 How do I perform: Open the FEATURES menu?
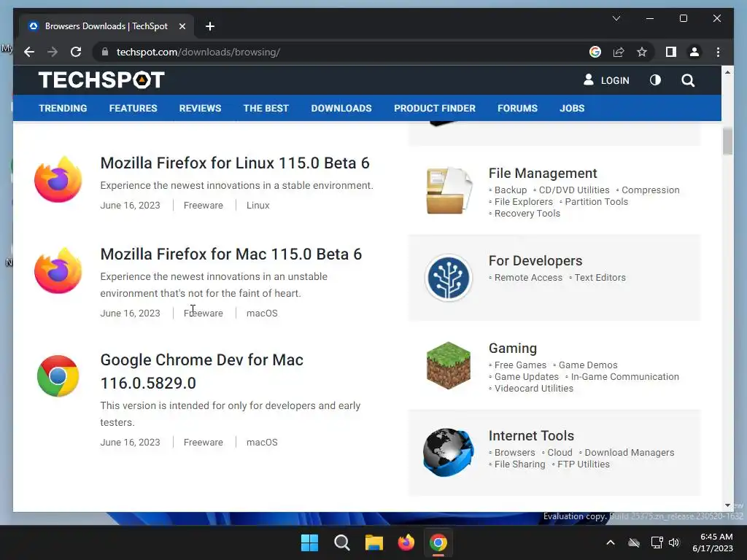133,108
